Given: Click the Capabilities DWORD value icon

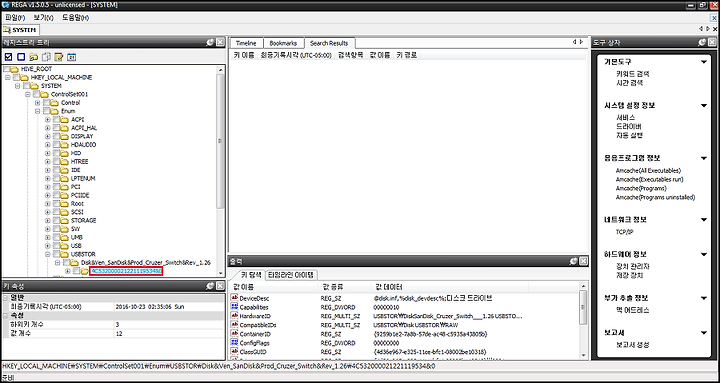Looking at the screenshot, I should pyautogui.click(x=235, y=307).
